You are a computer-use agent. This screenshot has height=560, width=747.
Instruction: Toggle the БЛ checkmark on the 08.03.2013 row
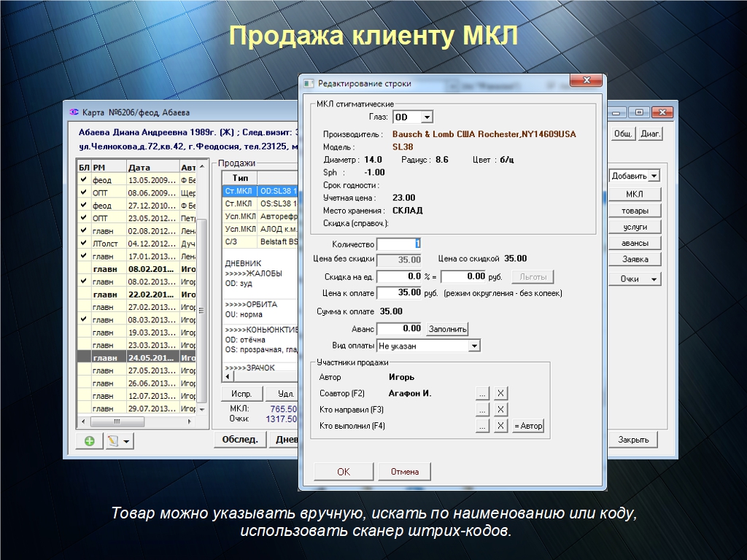coord(83,319)
